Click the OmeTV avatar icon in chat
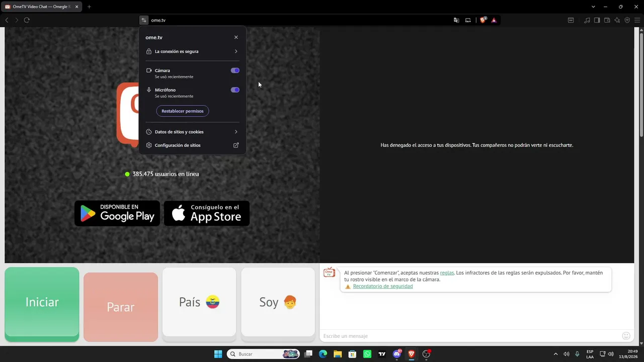The image size is (644, 362). (x=329, y=273)
